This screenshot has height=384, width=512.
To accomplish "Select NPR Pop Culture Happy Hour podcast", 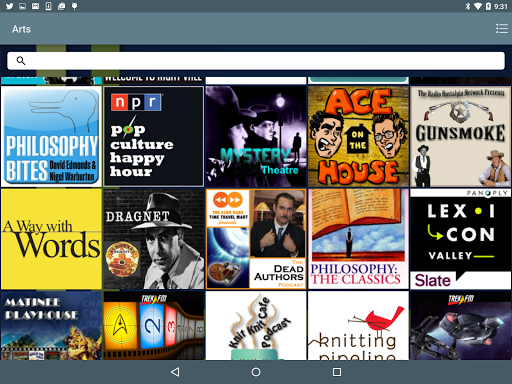I will click(x=154, y=136).
